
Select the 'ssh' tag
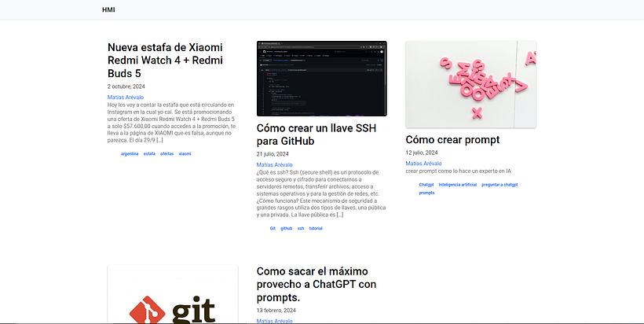301,228
